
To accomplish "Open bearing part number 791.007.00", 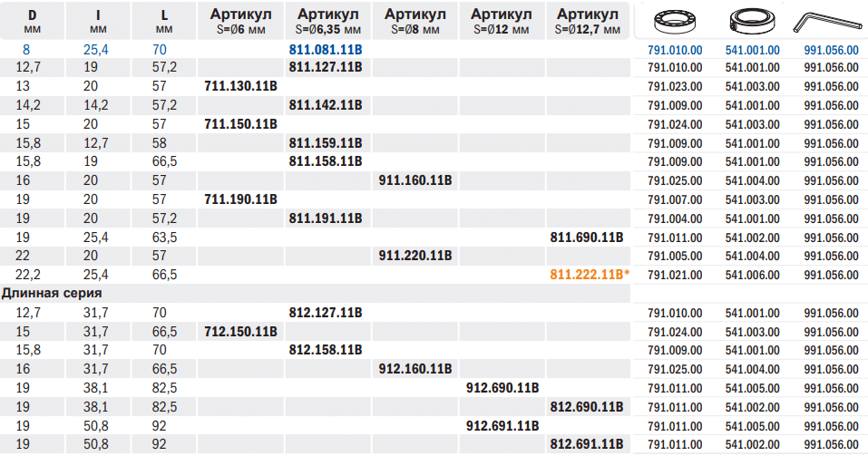I will coord(675,199).
